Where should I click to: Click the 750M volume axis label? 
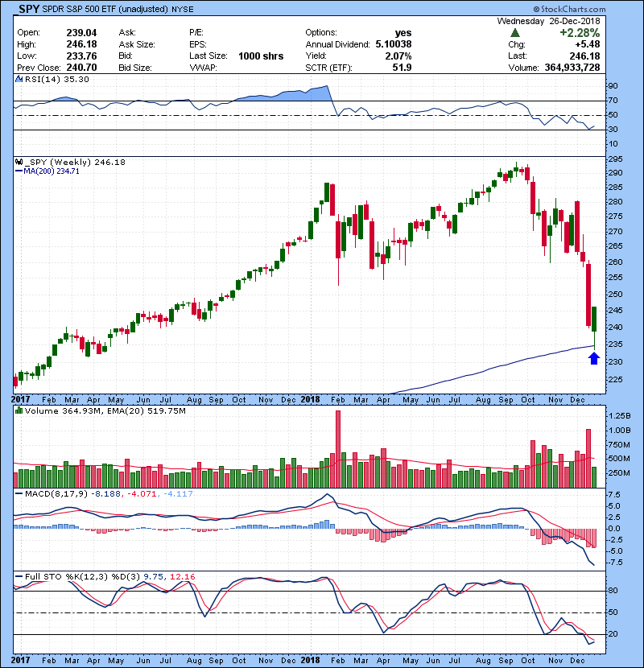(x=620, y=444)
